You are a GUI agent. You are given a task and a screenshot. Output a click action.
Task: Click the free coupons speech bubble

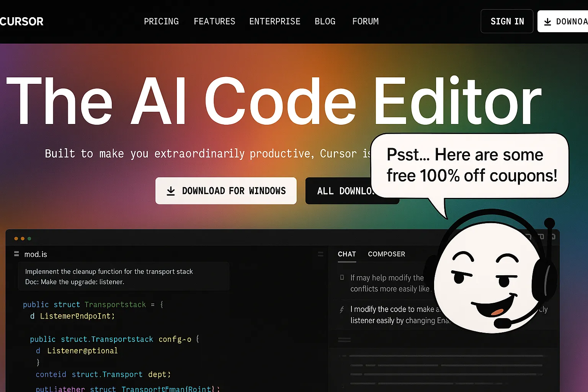(x=470, y=165)
